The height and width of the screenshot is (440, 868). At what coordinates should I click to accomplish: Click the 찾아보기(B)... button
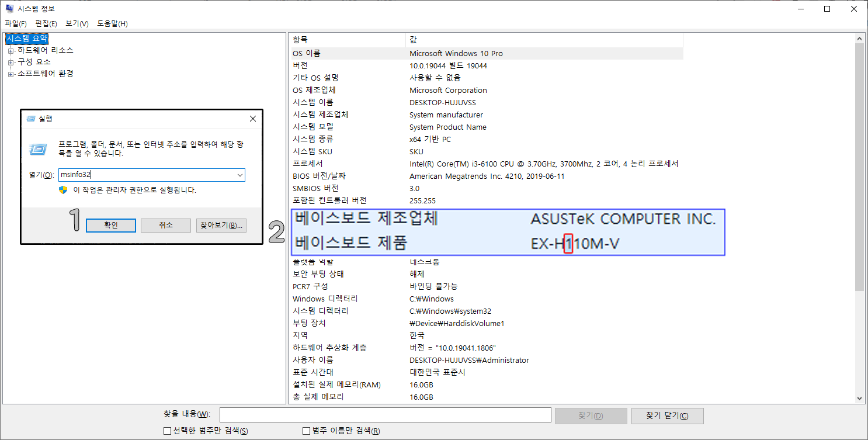click(x=221, y=226)
